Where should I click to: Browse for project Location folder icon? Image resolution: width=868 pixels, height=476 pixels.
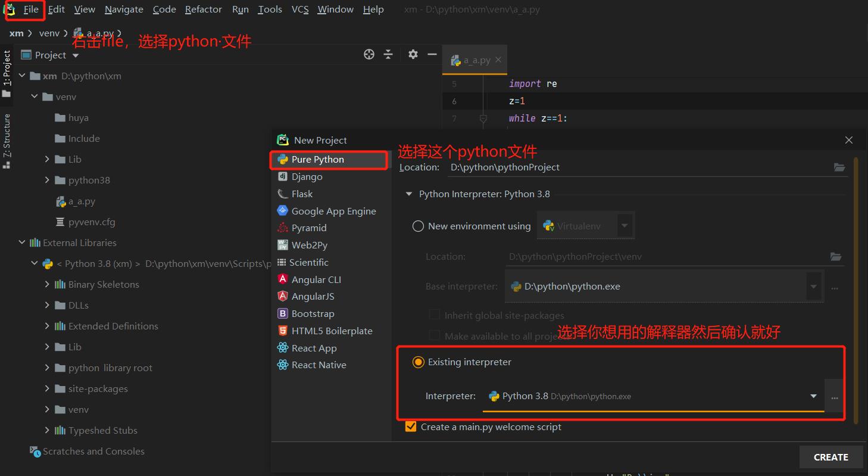[839, 167]
